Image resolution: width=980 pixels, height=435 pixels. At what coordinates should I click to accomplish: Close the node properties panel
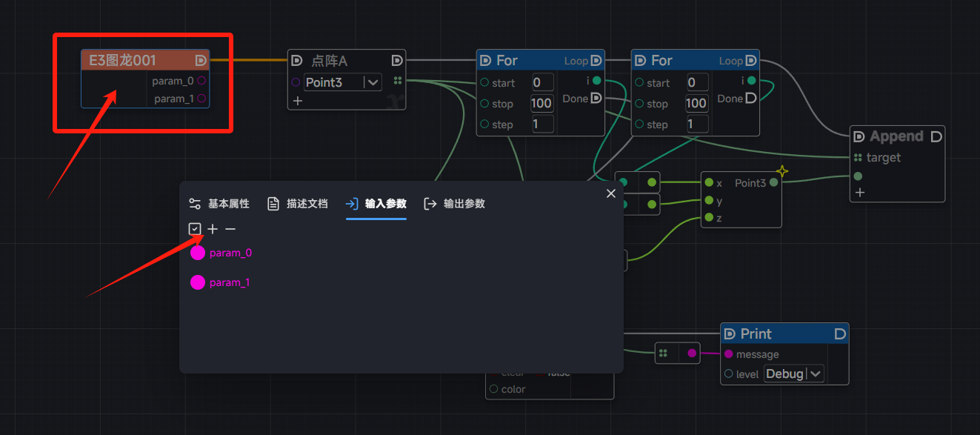point(611,193)
